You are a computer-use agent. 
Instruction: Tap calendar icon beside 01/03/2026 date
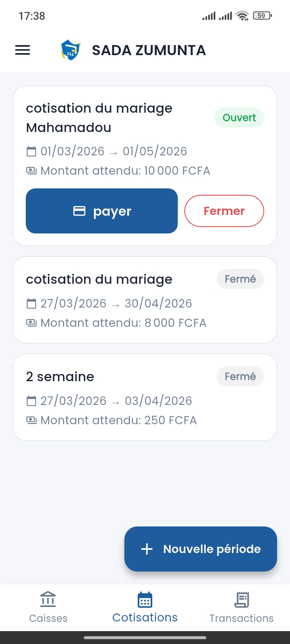[31, 152]
